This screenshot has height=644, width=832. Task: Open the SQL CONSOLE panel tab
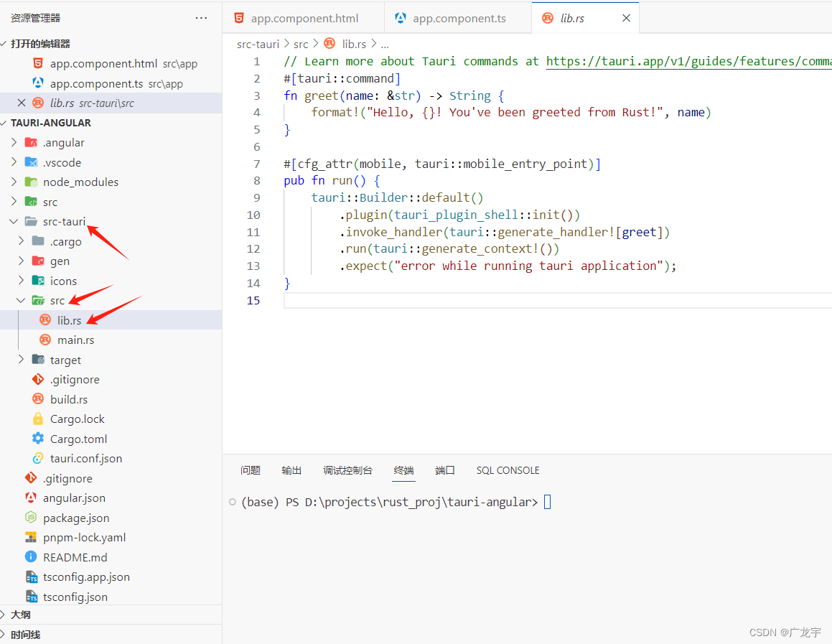[x=508, y=470]
